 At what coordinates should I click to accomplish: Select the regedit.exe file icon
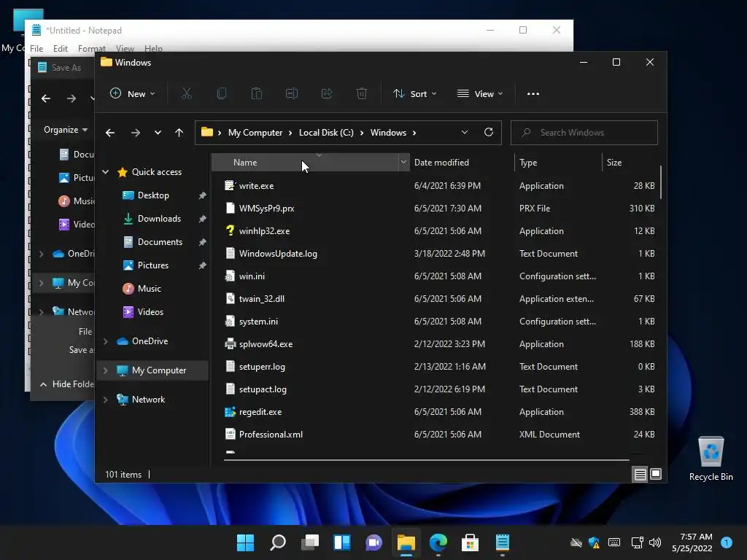[x=230, y=412]
